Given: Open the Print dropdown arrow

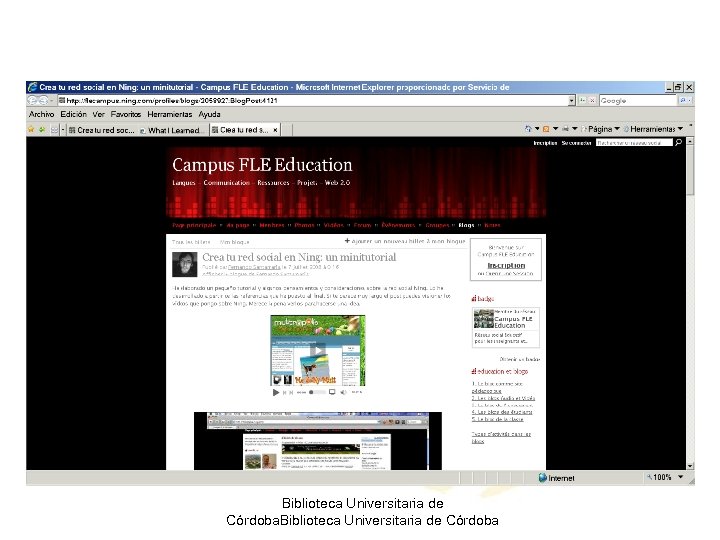Looking at the screenshot, I should pos(574,129).
